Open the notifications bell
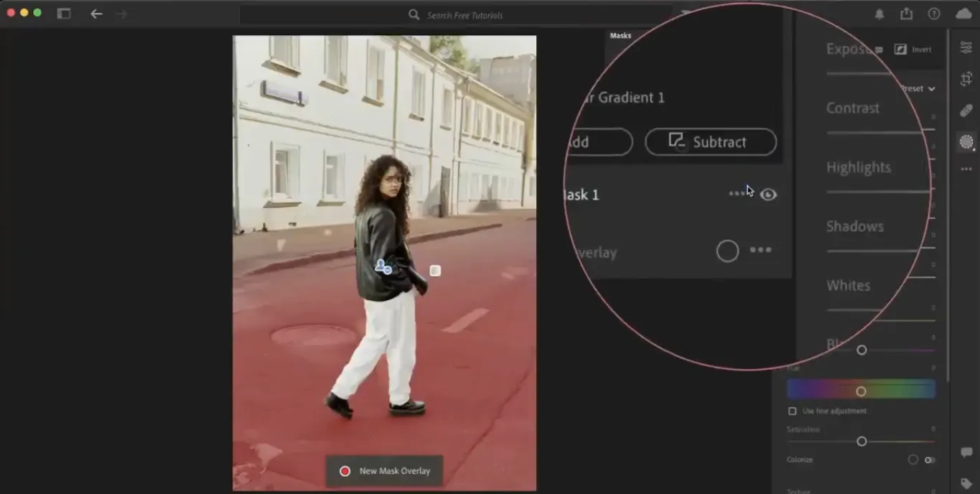Screen dimensions: 980x494 [879, 14]
